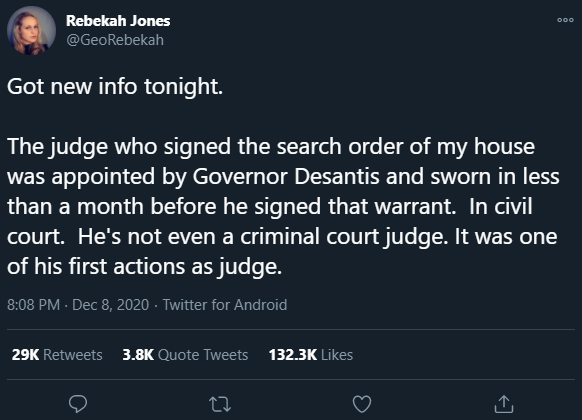Reply to the tweet via speech bubble icon
This screenshot has width=582, height=420.
coord(78,404)
